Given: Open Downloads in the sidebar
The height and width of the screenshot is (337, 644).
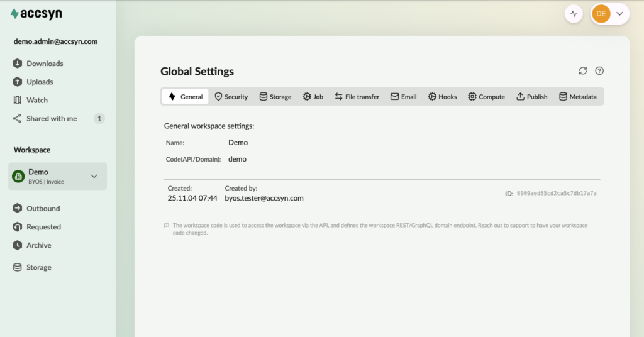Looking at the screenshot, I should coord(44,64).
